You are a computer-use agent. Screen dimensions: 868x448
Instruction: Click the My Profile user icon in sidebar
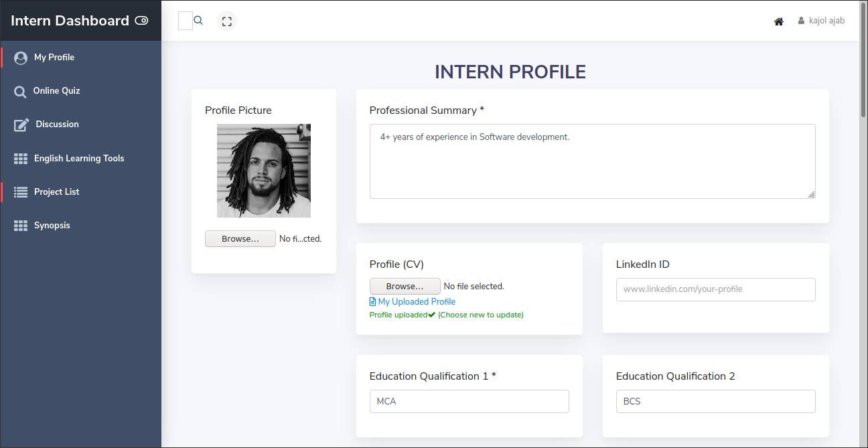pyautogui.click(x=21, y=58)
